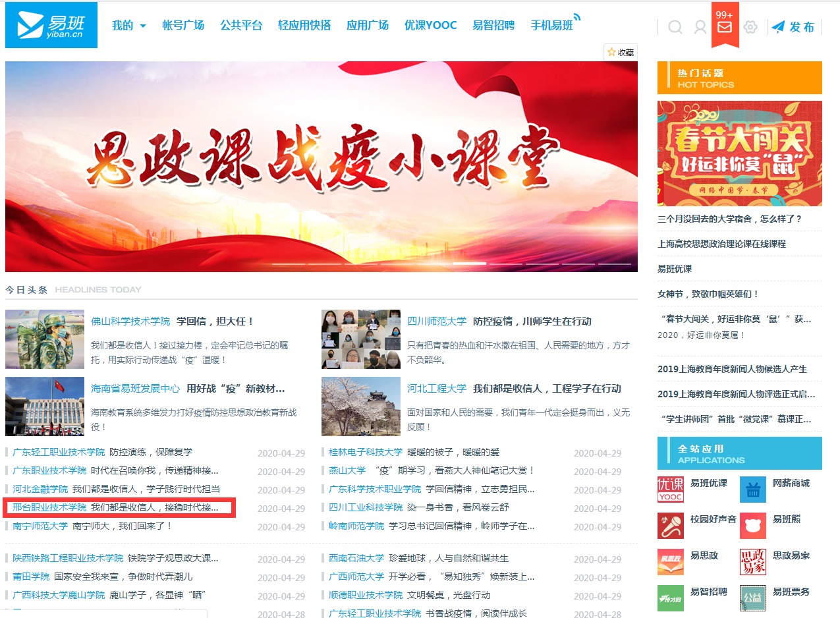Click the 易班 yiban.cn logo
Screen dimensions: 840x618
[x=51, y=25]
